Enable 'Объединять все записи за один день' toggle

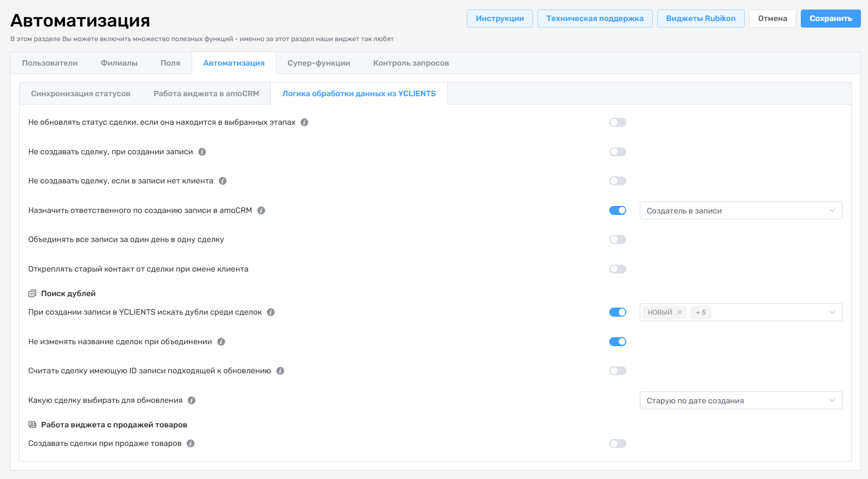(x=618, y=239)
